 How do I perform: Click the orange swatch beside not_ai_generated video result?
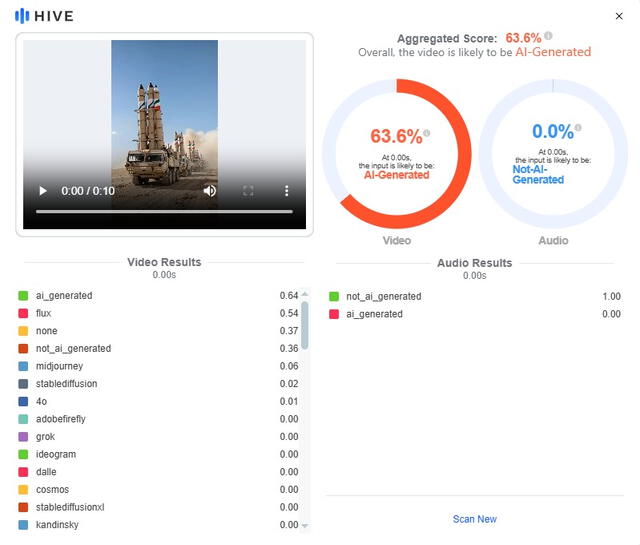23,348
